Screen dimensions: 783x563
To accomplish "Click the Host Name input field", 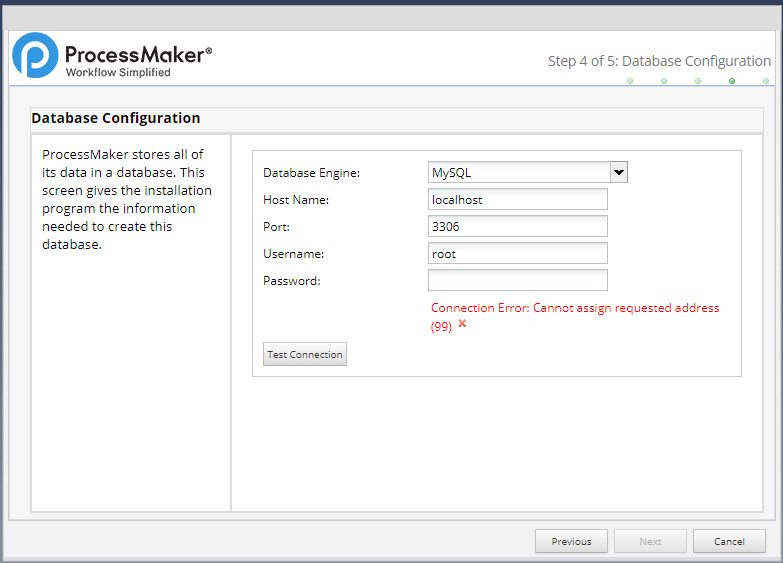I will click(518, 199).
